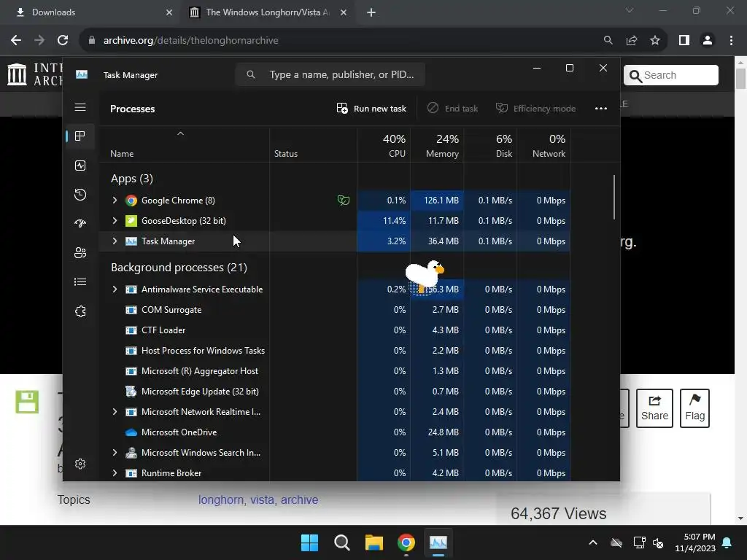
Task: Expand Antimalware Service Executable
Action: coord(115,289)
